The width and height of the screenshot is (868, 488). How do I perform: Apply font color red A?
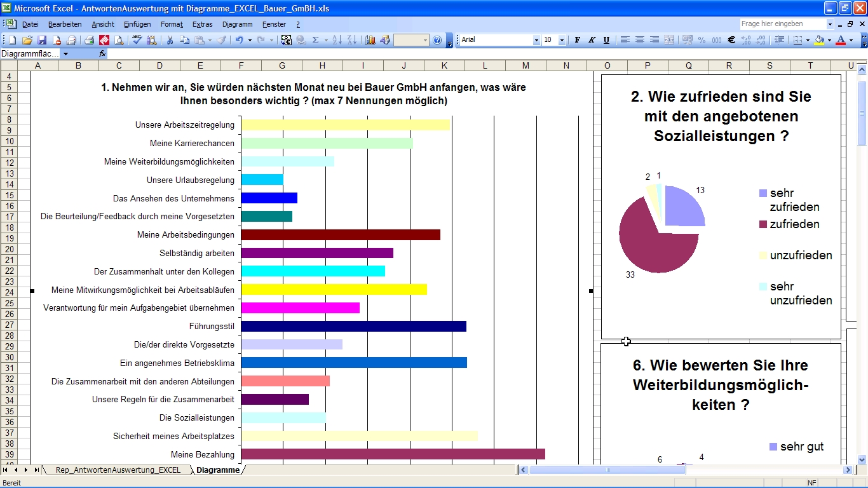(841, 40)
